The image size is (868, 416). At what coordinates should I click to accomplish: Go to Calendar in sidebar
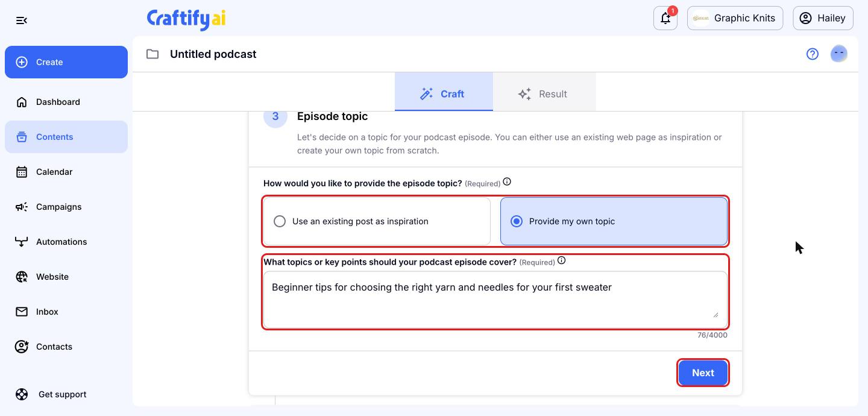point(66,172)
